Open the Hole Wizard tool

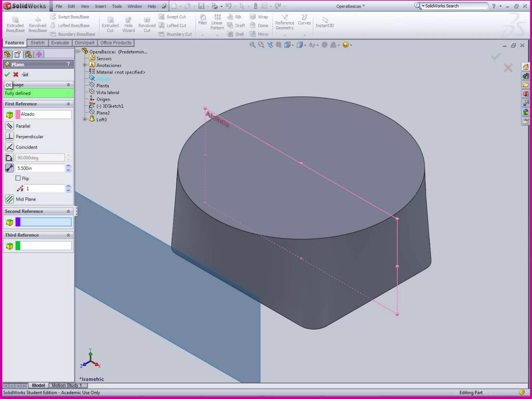click(x=128, y=25)
